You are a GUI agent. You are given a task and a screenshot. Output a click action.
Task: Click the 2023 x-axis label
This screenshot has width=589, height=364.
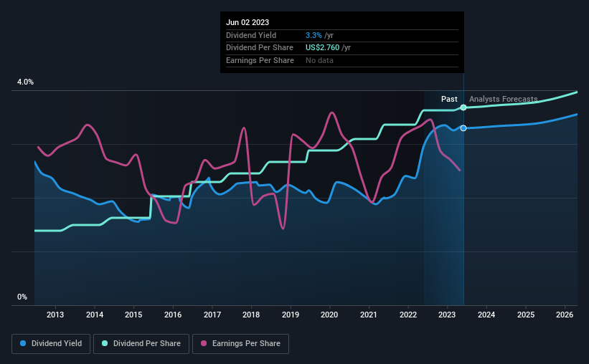(447, 315)
